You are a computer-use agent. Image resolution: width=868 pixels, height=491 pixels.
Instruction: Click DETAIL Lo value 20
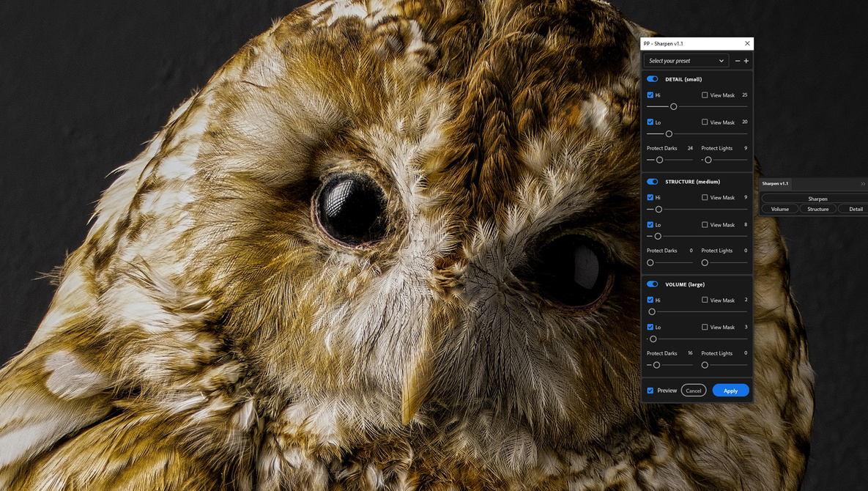[744, 122]
